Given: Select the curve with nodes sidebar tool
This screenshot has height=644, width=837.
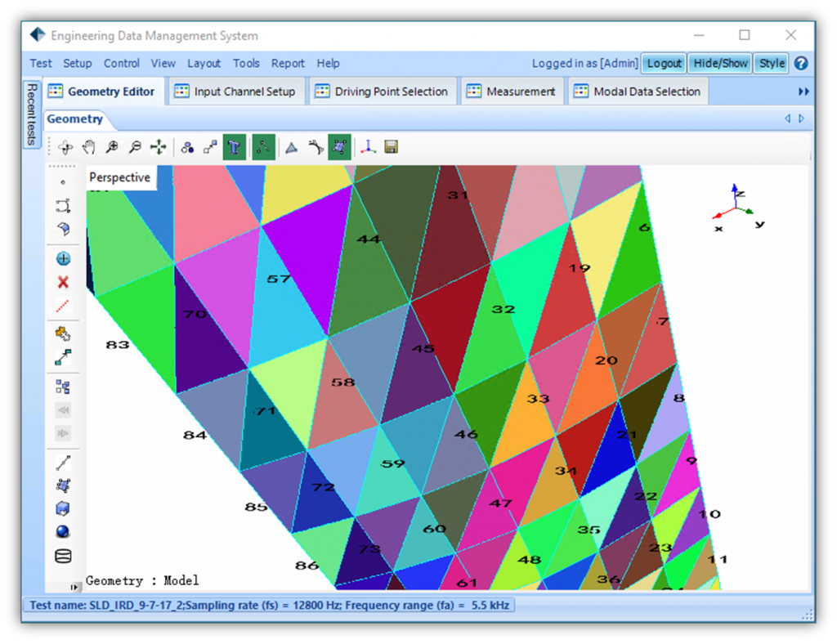Looking at the screenshot, I should click(x=63, y=206).
